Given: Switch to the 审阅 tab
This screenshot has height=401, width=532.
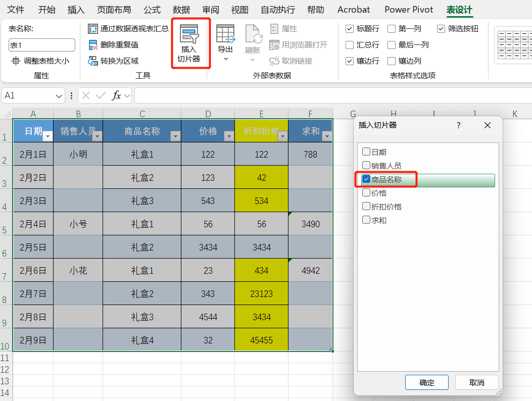Looking at the screenshot, I should [x=211, y=10].
